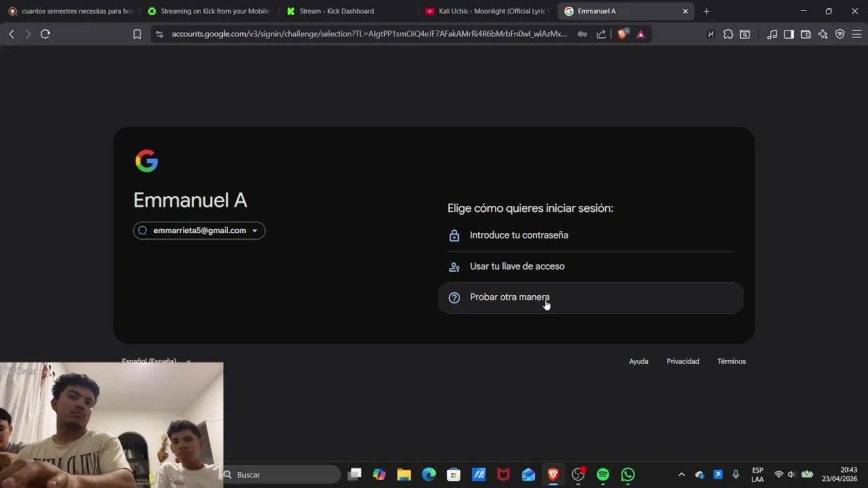Open Leo AI sparkle icon
Screen dimensions: 868x488
point(823,34)
